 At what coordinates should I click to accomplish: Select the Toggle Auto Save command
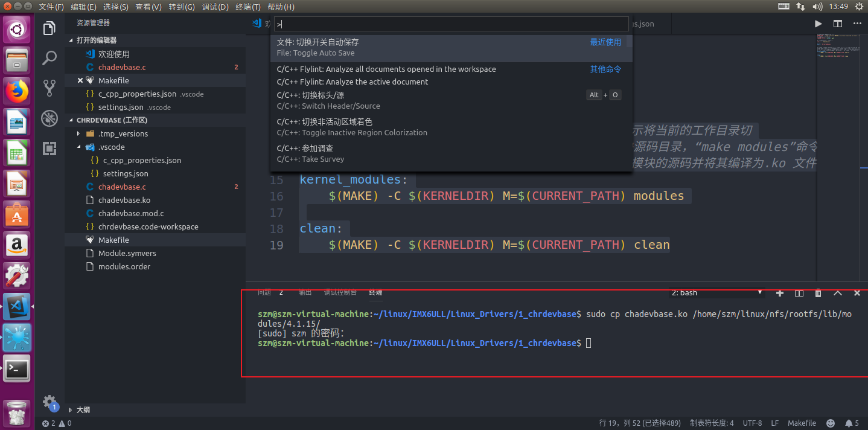point(452,48)
